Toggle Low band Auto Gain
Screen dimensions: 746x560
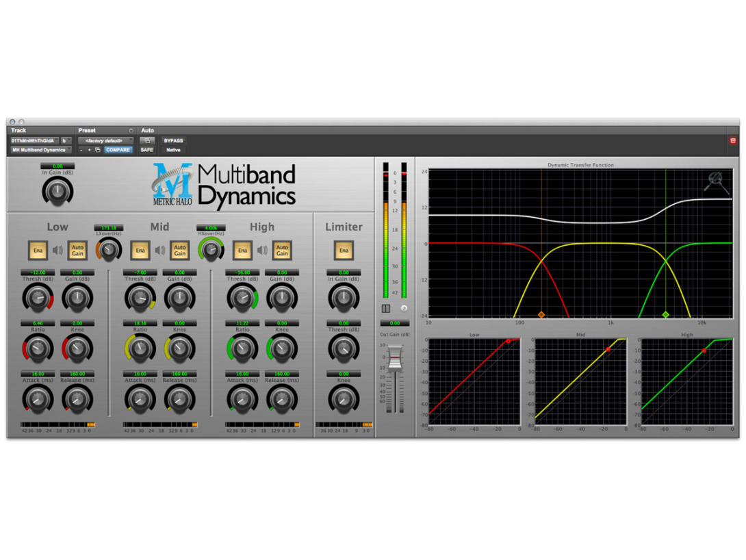77,251
